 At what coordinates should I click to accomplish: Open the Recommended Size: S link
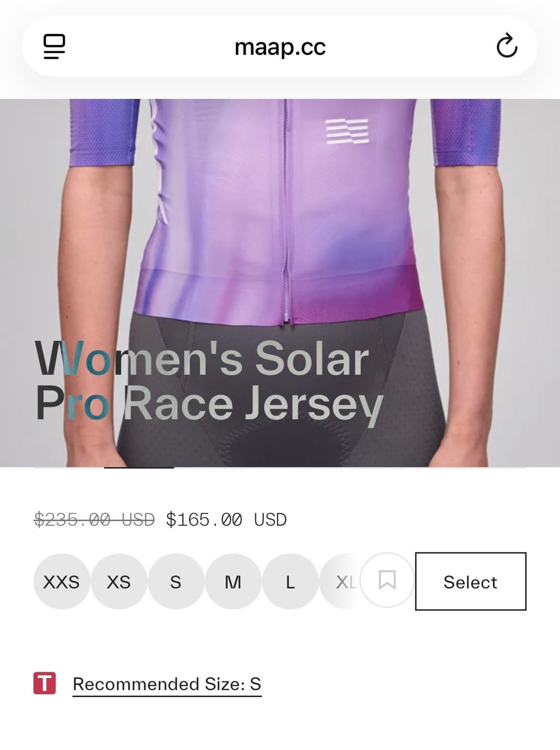[167, 684]
